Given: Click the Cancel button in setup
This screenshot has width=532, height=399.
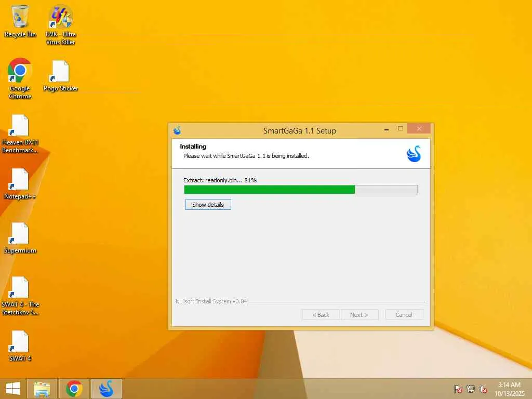Looking at the screenshot, I should click(x=404, y=315).
